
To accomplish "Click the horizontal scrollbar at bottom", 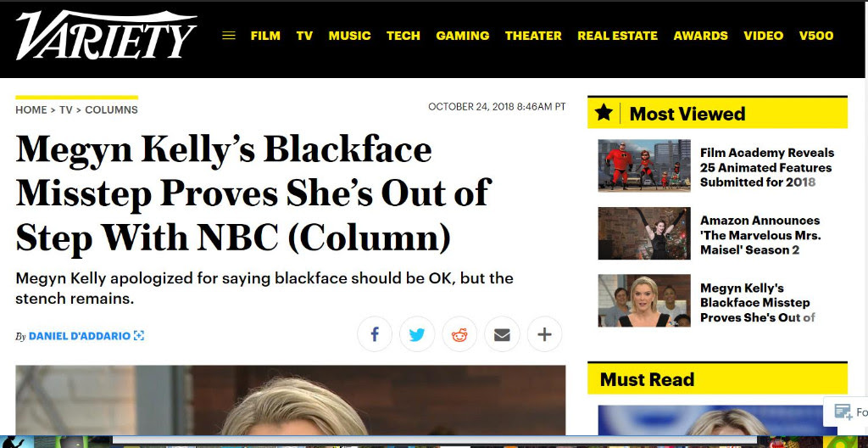I will [x=435, y=440].
